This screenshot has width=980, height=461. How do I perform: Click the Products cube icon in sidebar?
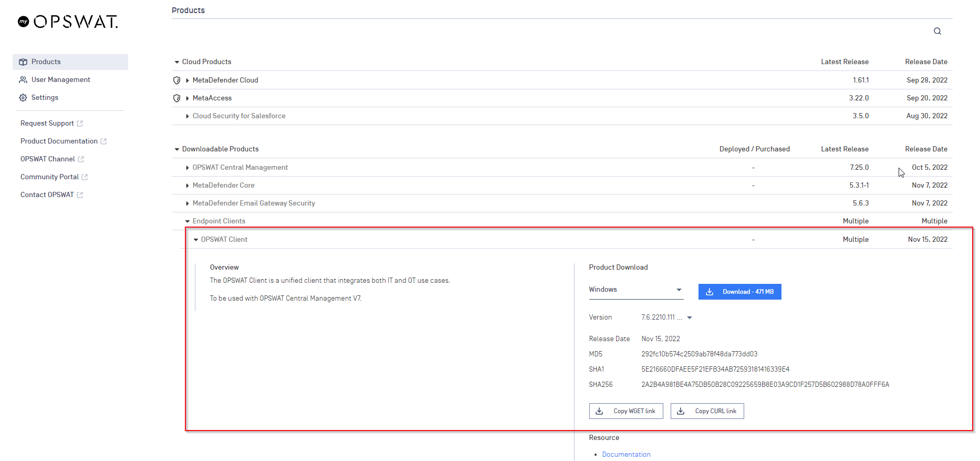click(23, 62)
